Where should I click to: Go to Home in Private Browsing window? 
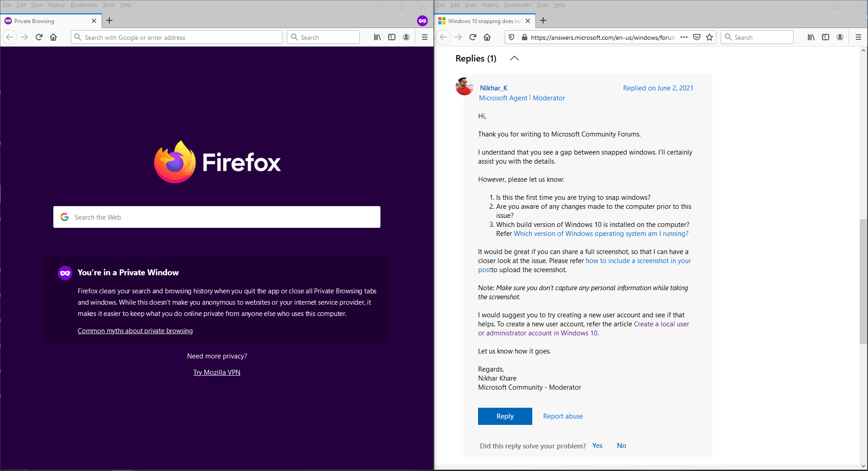pos(53,38)
